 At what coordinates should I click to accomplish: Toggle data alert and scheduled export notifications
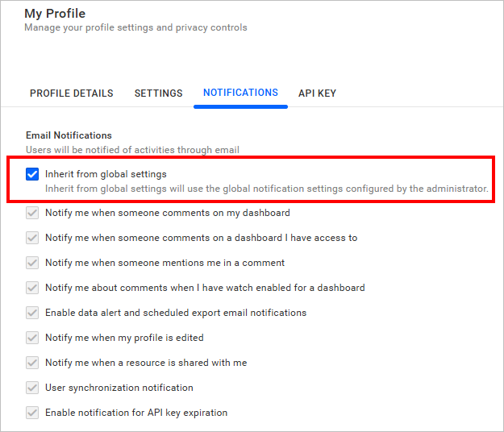pyautogui.click(x=32, y=313)
